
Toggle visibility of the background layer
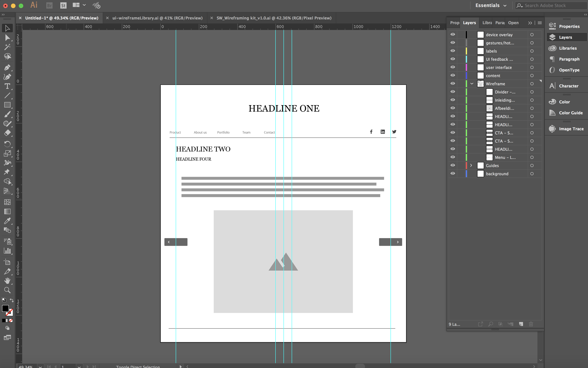pos(453,173)
